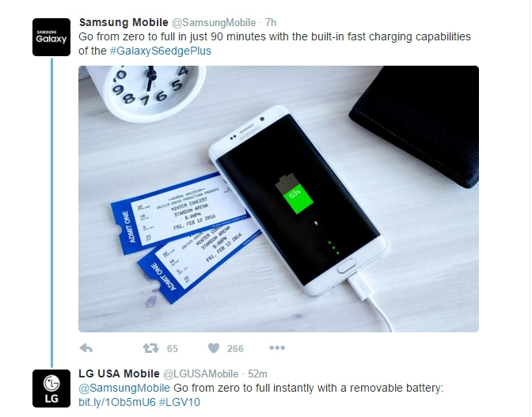View the 266 likes count
Screen dimensions: 532x417
(x=235, y=348)
